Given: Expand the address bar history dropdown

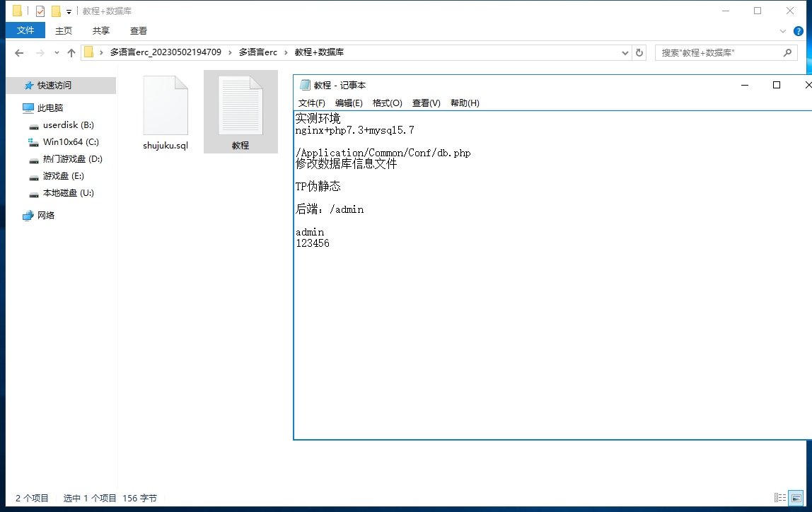Looking at the screenshot, I should pyautogui.click(x=625, y=53).
